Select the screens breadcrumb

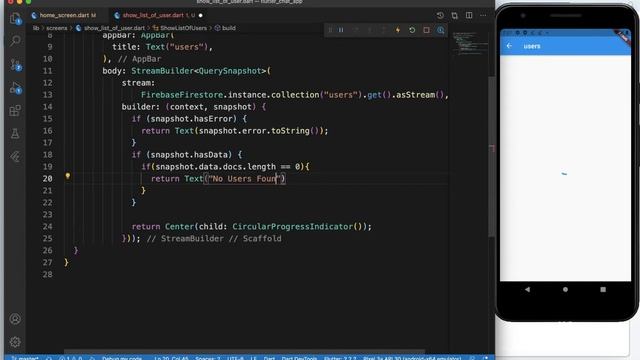tap(56, 28)
